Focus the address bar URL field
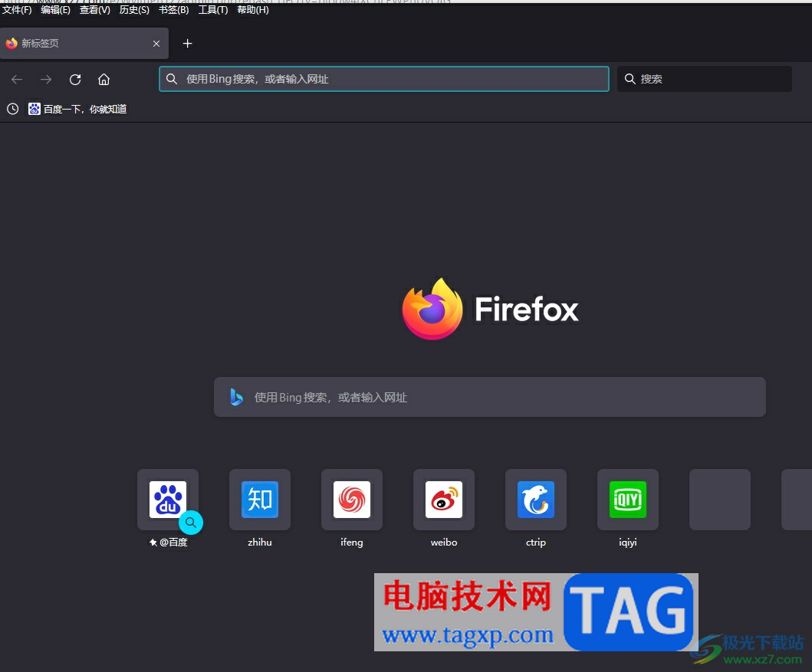812x672 pixels. pyautogui.click(x=383, y=79)
